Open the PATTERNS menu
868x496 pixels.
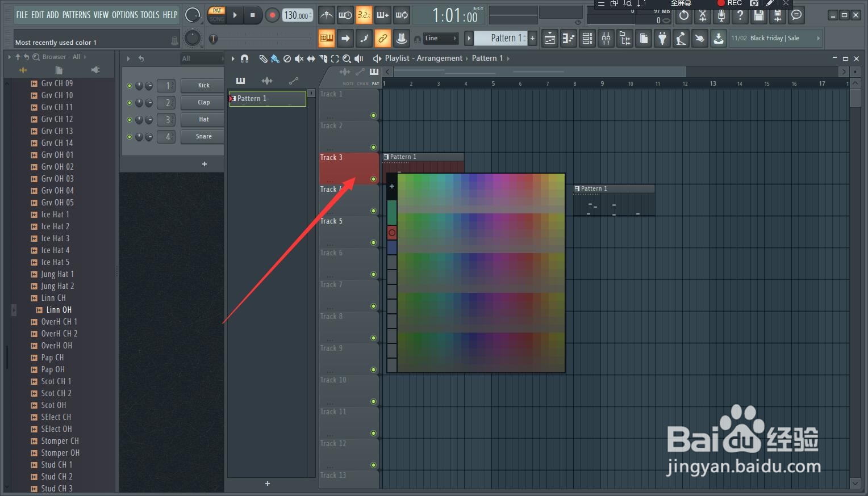coord(77,15)
